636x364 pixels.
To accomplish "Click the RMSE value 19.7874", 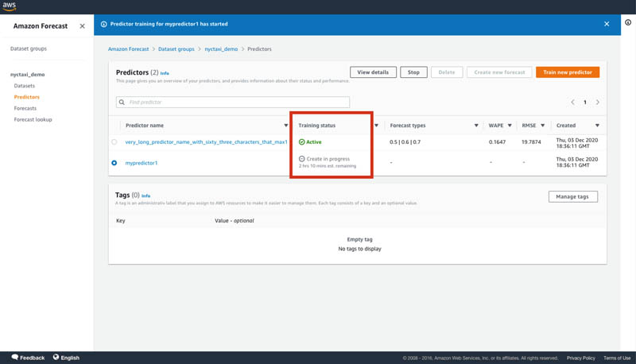I will pos(531,142).
